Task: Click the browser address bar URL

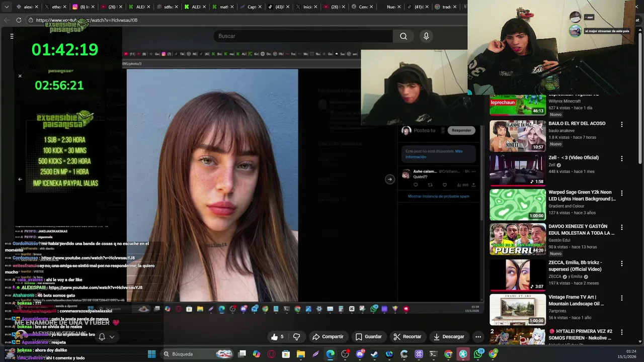Action: coord(87,20)
